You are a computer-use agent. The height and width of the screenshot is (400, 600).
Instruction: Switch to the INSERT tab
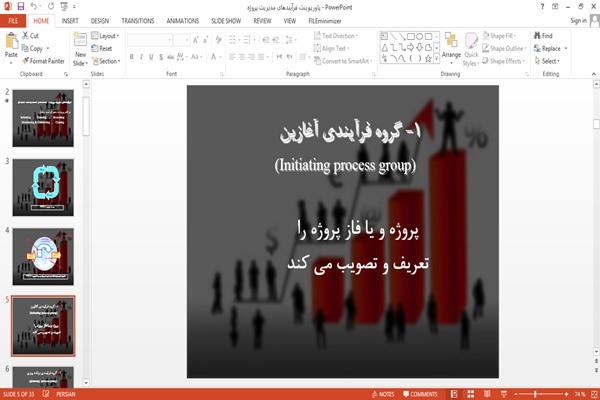point(70,21)
